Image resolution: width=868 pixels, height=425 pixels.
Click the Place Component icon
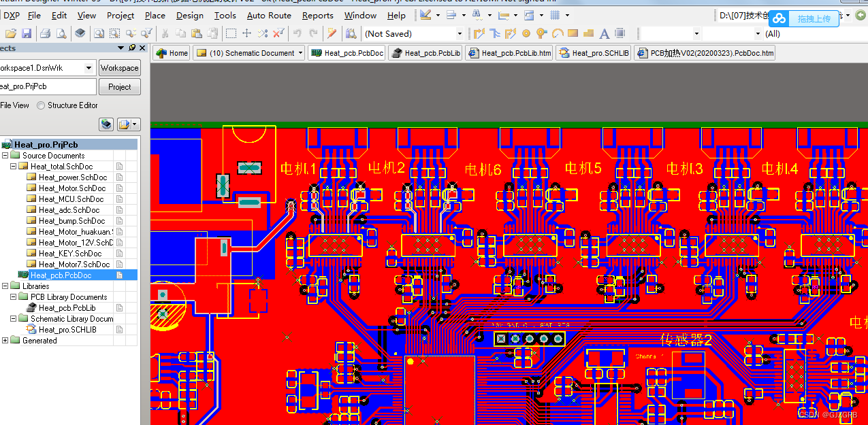click(620, 33)
